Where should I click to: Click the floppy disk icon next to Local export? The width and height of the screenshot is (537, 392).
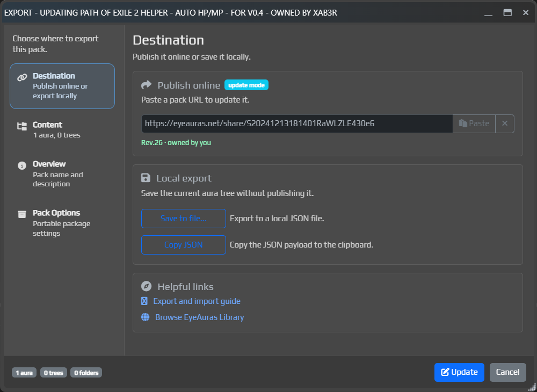point(146,178)
